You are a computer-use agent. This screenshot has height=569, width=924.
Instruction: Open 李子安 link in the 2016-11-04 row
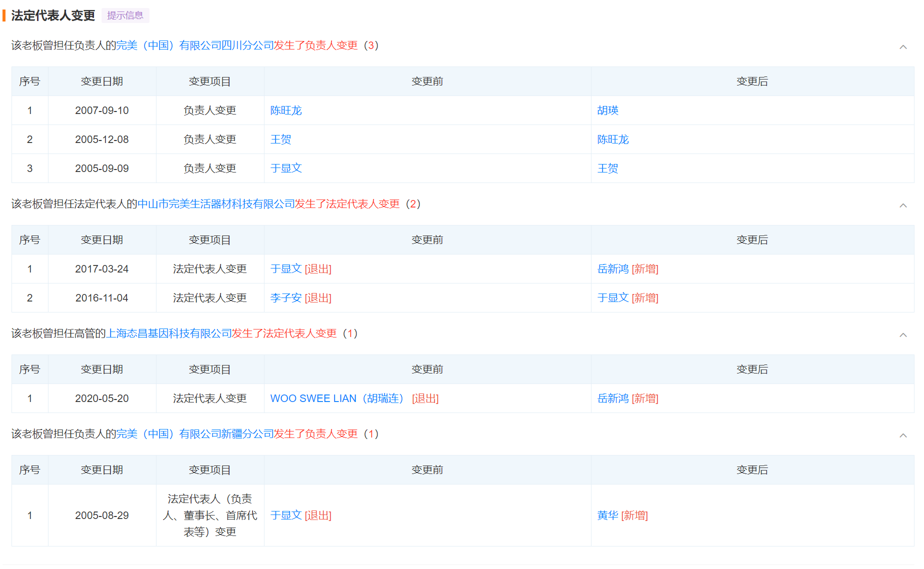click(286, 298)
